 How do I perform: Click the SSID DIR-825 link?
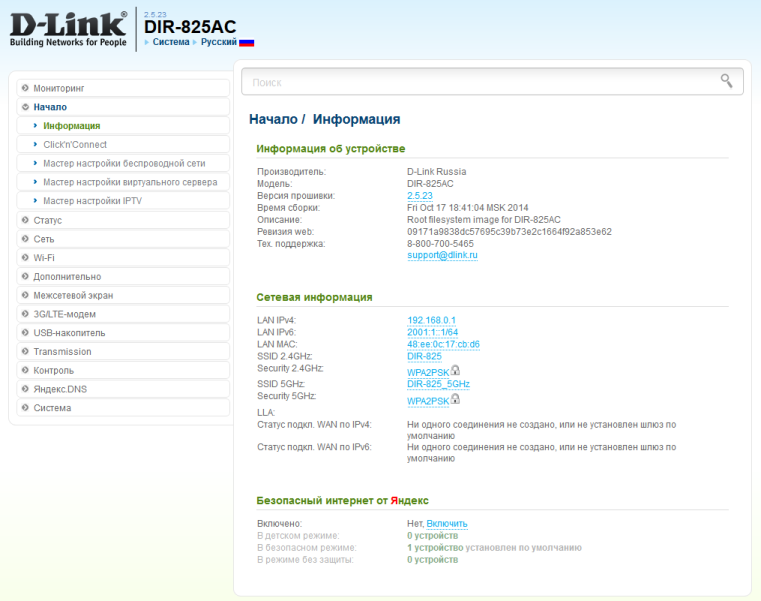[x=424, y=357]
